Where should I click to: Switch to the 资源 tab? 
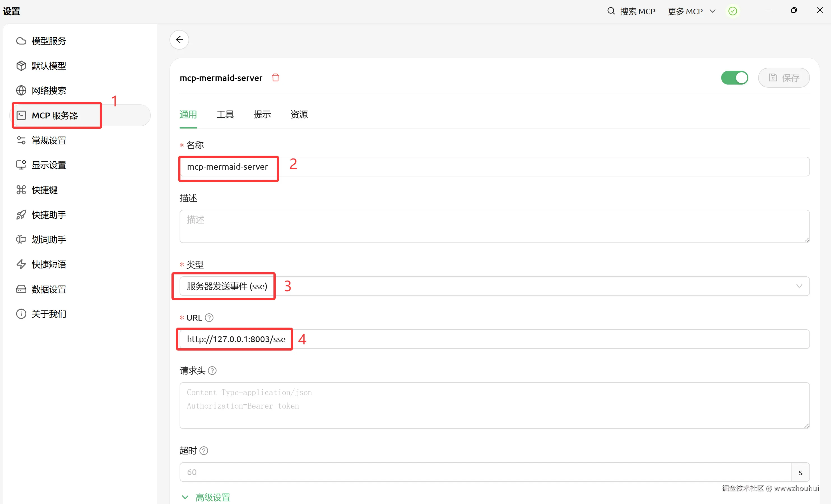(x=299, y=115)
